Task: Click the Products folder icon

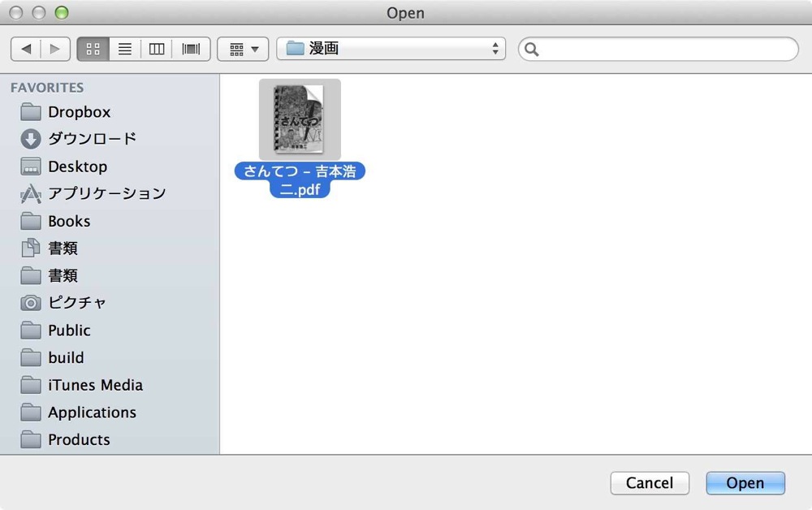Action: click(31, 440)
